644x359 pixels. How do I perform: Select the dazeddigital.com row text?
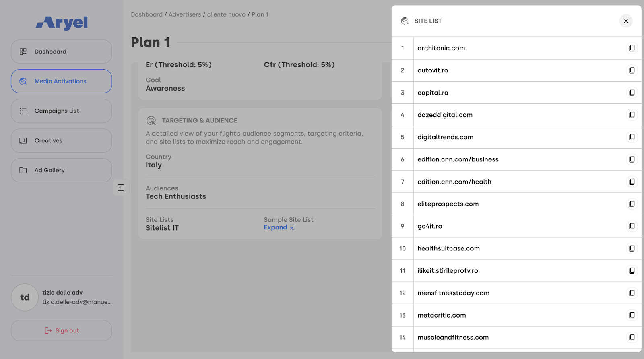click(x=445, y=115)
